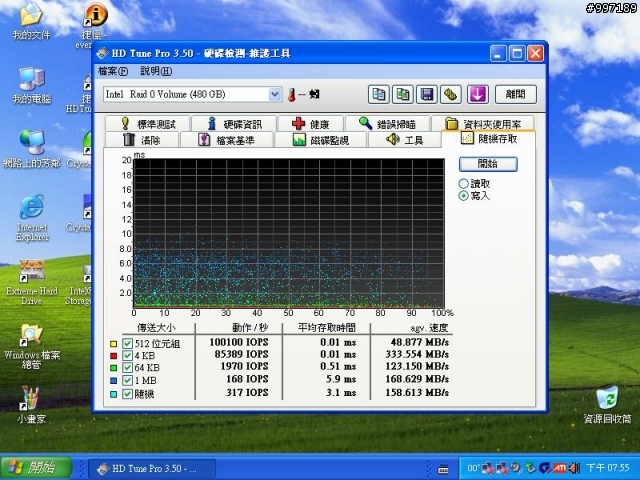Viewport: 640px width, 480px height.
Task: Open the Windows 開始 Start menu button
Action: [x=36, y=468]
